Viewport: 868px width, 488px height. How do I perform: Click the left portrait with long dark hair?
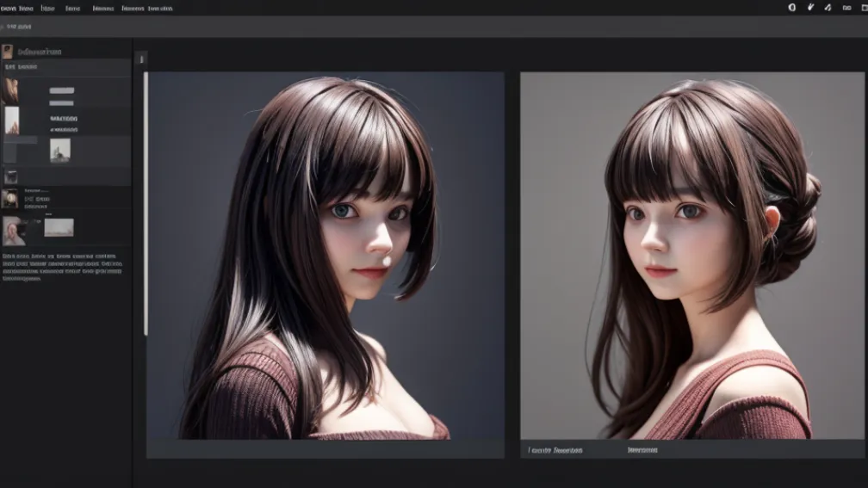click(x=325, y=256)
